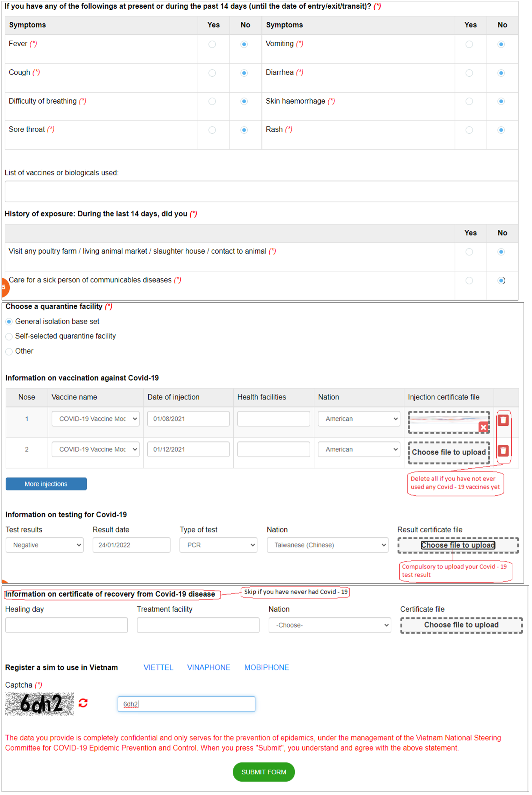Click the More injections button
Viewport: 532px width, 795px height.
pos(46,484)
